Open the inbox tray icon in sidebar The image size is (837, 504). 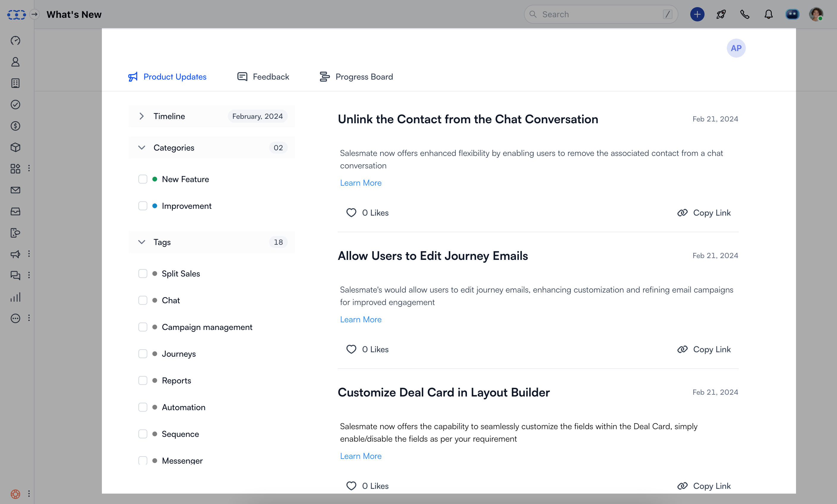coord(15,211)
